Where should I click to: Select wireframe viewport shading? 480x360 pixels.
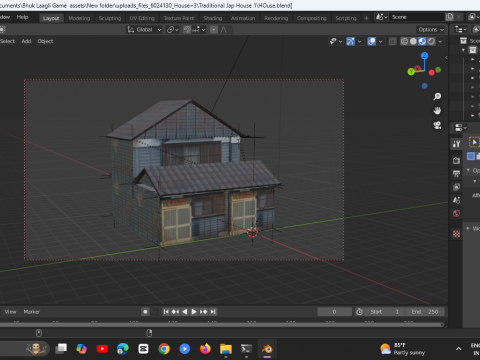404,41
